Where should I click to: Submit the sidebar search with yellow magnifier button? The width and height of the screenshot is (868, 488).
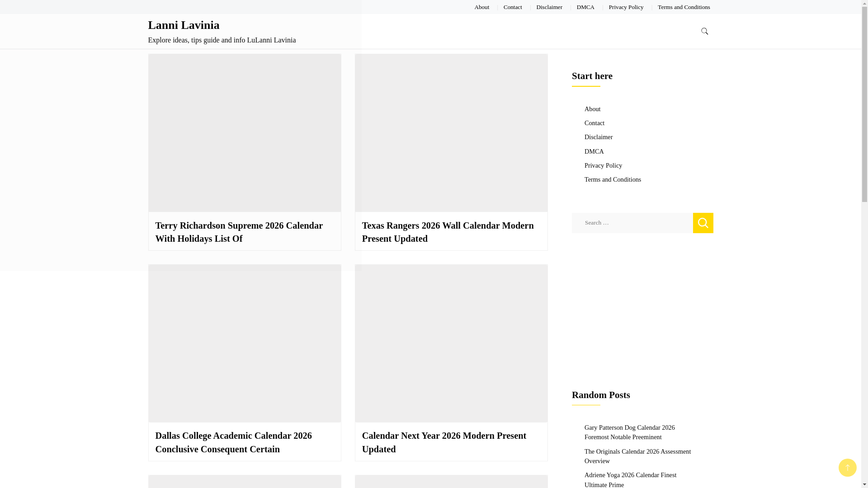point(703,223)
